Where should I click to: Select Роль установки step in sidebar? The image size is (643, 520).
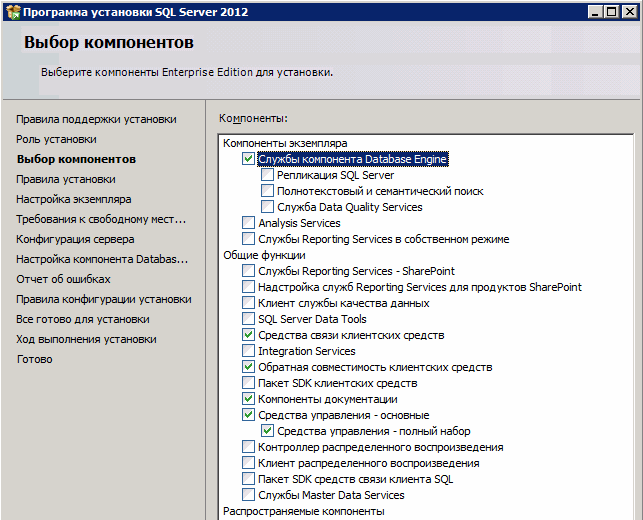click(x=56, y=139)
